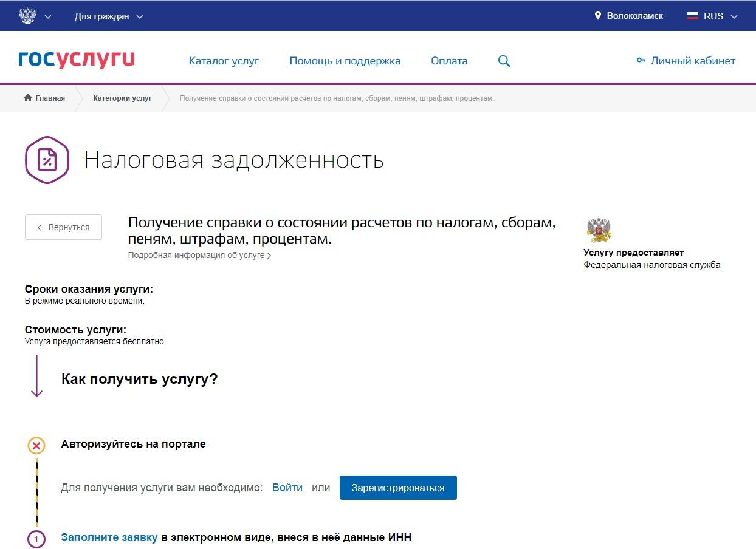Click the step 1 circle marker

click(x=36, y=539)
